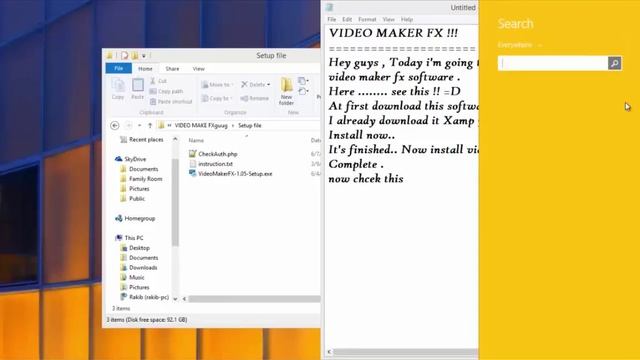The image size is (640, 360).
Task: Select VideoMakerFX-1.05-Setup.exe
Action: coord(231,173)
